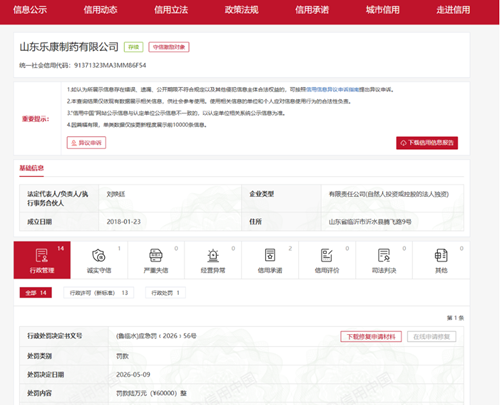Click the legal representative name value
Image resolution: width=500 pixels, height=405 pixels.
point(116,194)
